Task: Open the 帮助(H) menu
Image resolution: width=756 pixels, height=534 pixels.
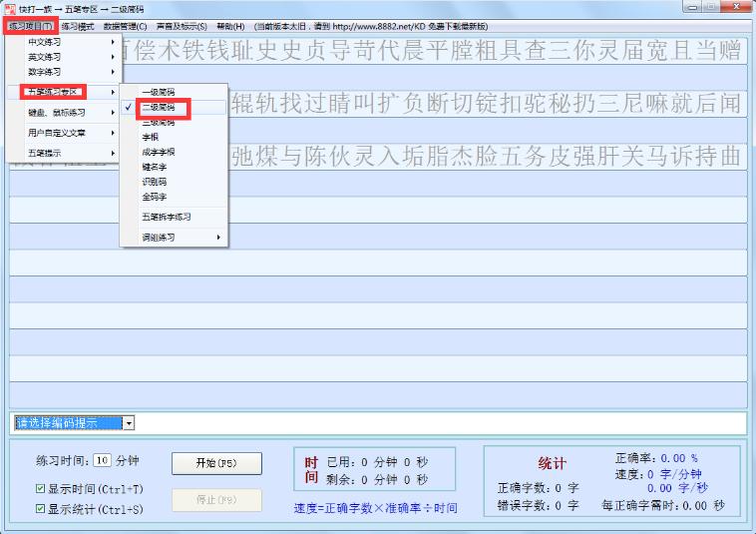Action: (x=230, y=25)
